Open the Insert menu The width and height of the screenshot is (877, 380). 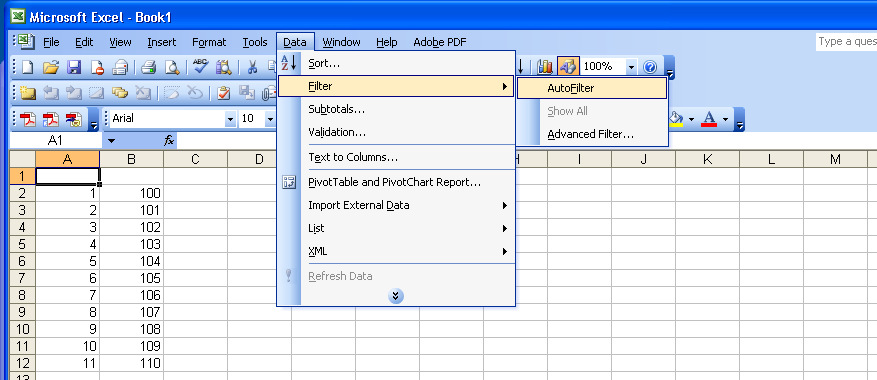[x=162, y=42]
